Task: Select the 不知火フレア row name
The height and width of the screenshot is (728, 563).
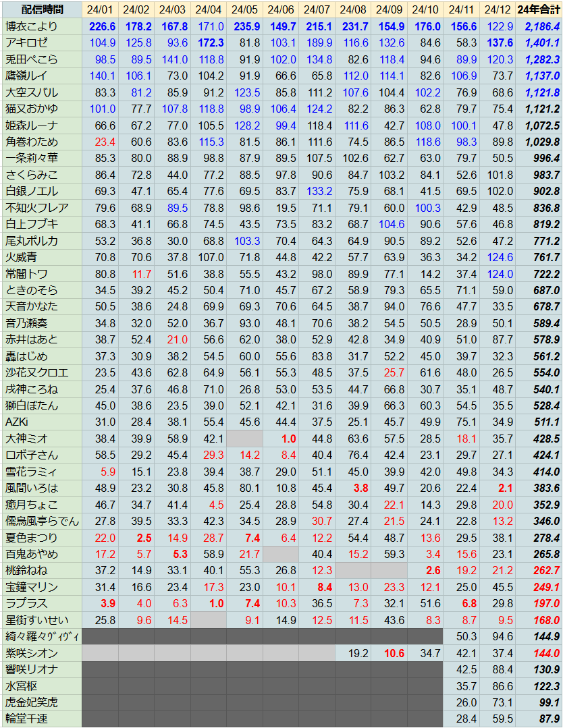Action: pyautogui.click(x=43, y=208)
